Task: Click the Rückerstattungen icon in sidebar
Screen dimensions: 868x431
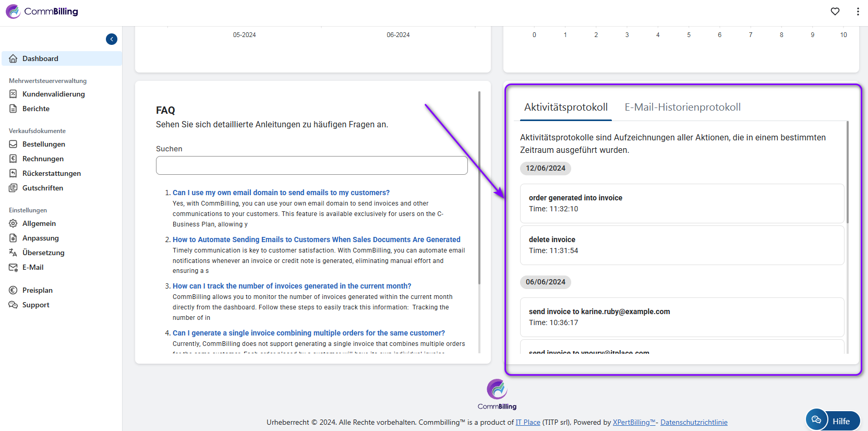Action: [13, 173]
